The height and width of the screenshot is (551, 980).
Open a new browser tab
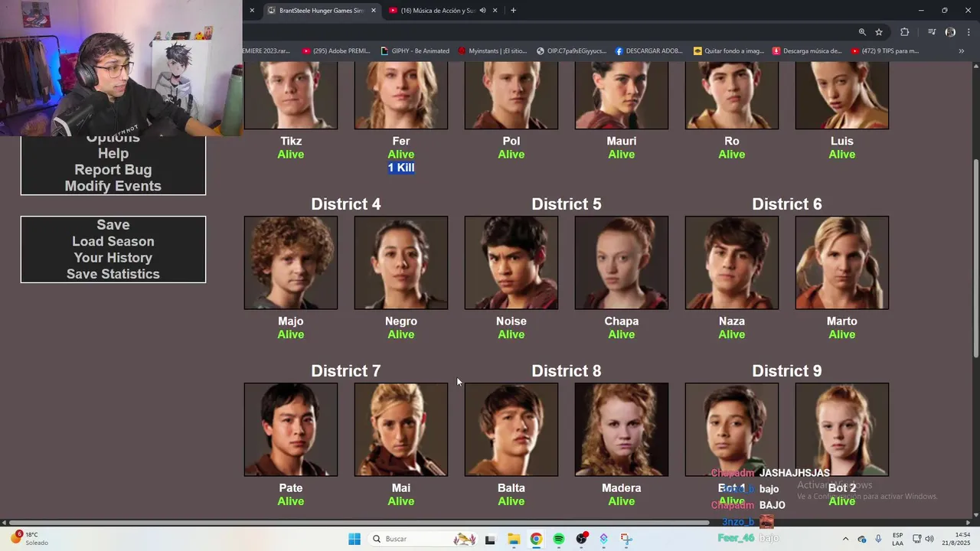click(x=513, y=11)
